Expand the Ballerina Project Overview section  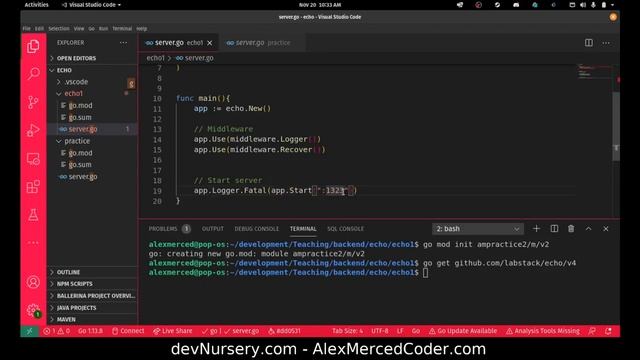coord(92,296)
